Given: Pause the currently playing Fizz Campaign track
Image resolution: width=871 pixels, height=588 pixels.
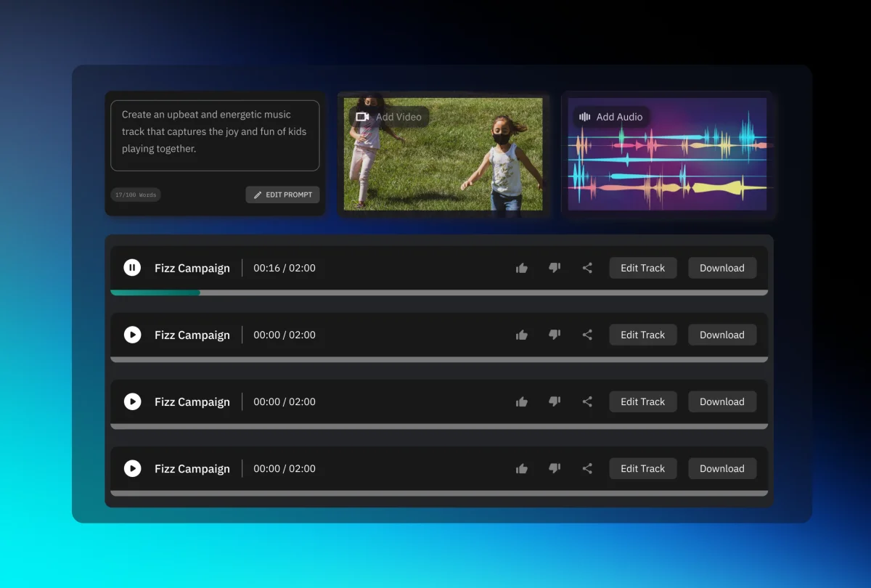Looking at the screenshot, I should [132, 267].
